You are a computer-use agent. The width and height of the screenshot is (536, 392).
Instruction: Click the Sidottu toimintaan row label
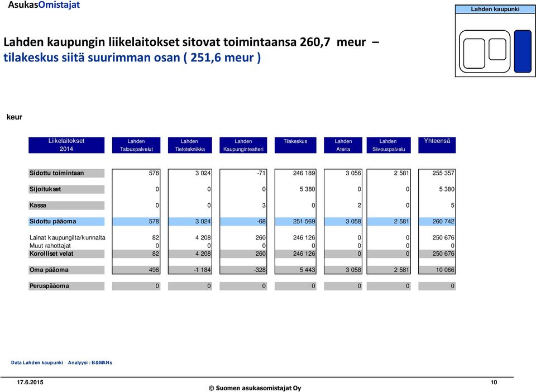[x=66, y=173]
